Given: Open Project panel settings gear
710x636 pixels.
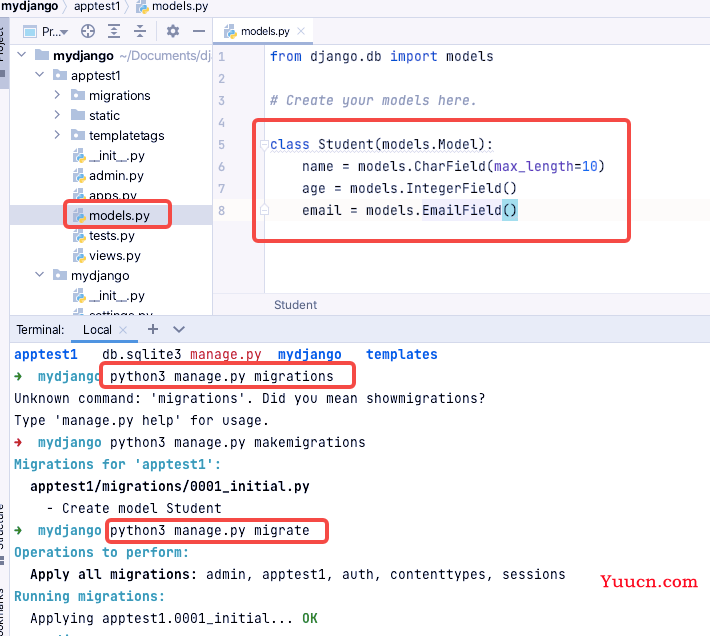Looking at the screenshot, I should pos(173,31).
